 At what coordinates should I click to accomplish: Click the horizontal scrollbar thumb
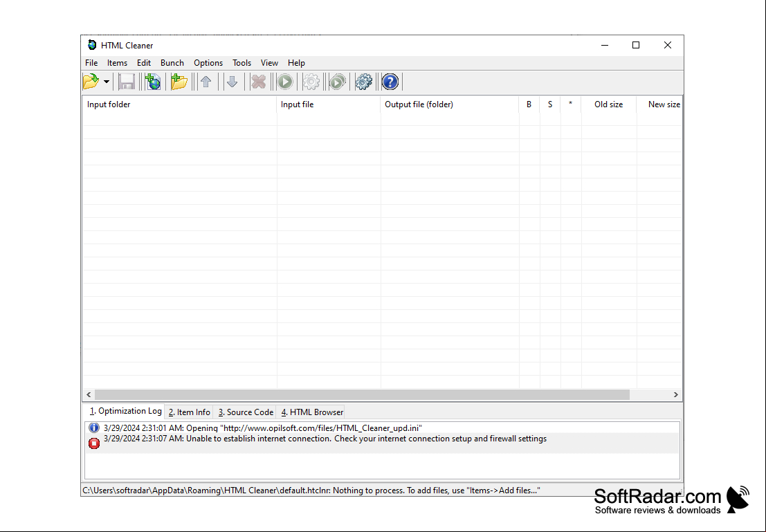click(362, 395)
